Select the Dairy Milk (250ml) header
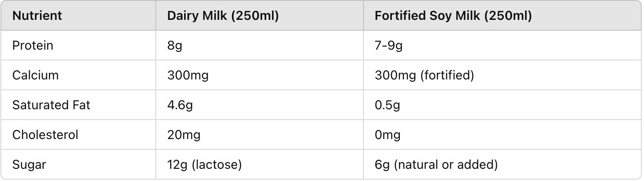The image size is (644, 181). tap(223, 16)
